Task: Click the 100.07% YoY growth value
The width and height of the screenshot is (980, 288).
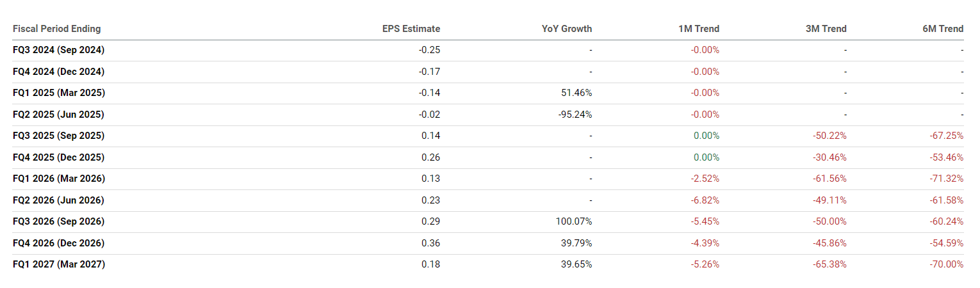Action: (574, 221)
